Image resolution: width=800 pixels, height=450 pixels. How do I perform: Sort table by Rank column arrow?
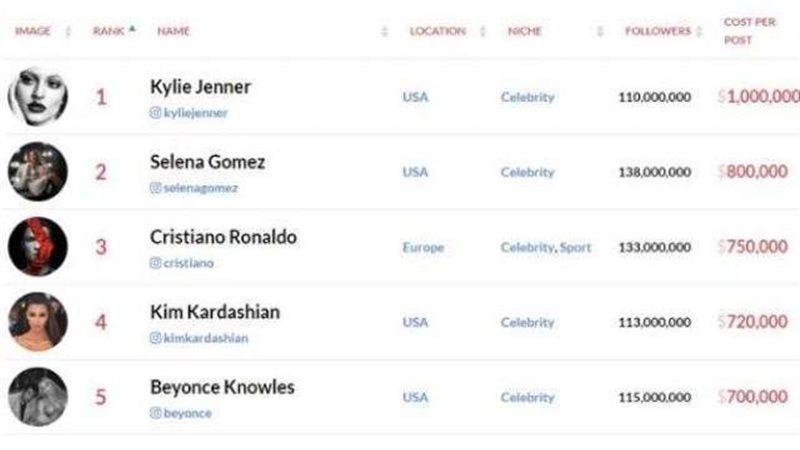click(132, 30)
